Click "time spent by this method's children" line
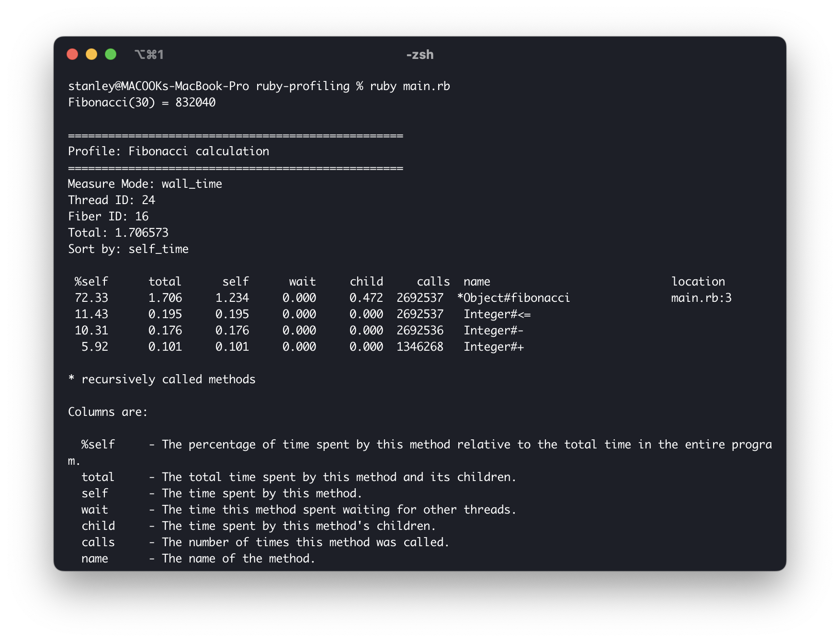 (x=299, y=526)
